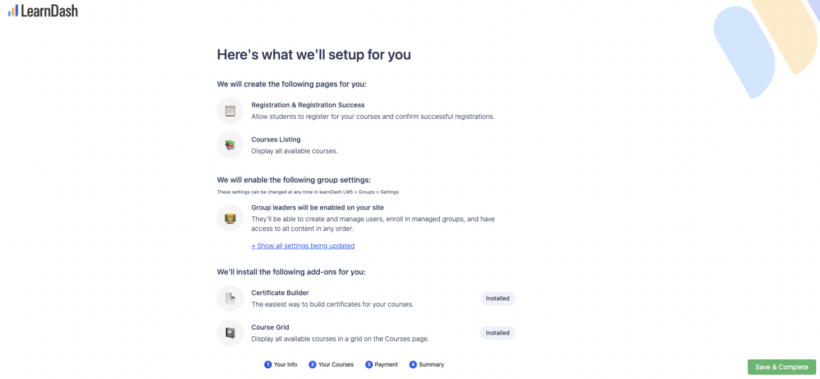The image size is (820, 379).
Task: Expand Show all settings being updated
Action: pyautogui.click(x=303, y=246)
